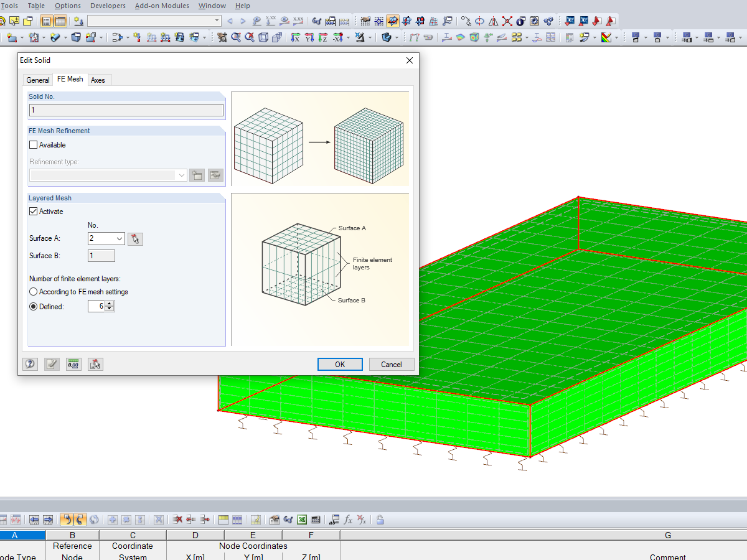This screenshot has width=747, height=560.
Task: Select According to FE mesh settings option
Action: click(x=32, y=292)
